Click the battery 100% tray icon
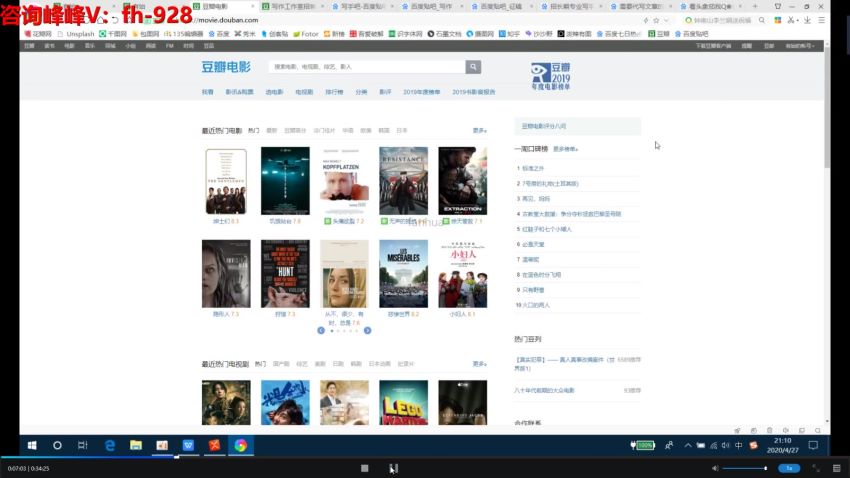This screenshot has height=478, width=850. pos(643,445)
